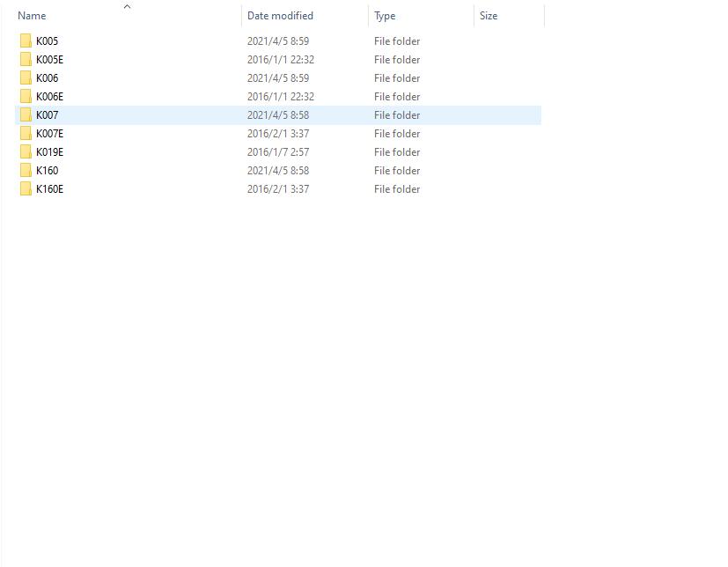Click the K005E folder icon
Screen dimensions: 728x567
coord(26,60)
